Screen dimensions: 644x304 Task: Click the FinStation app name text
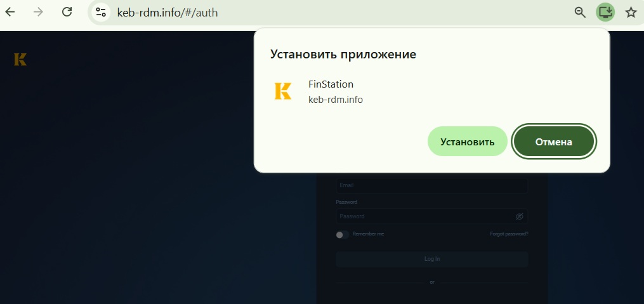click(331, 84)
